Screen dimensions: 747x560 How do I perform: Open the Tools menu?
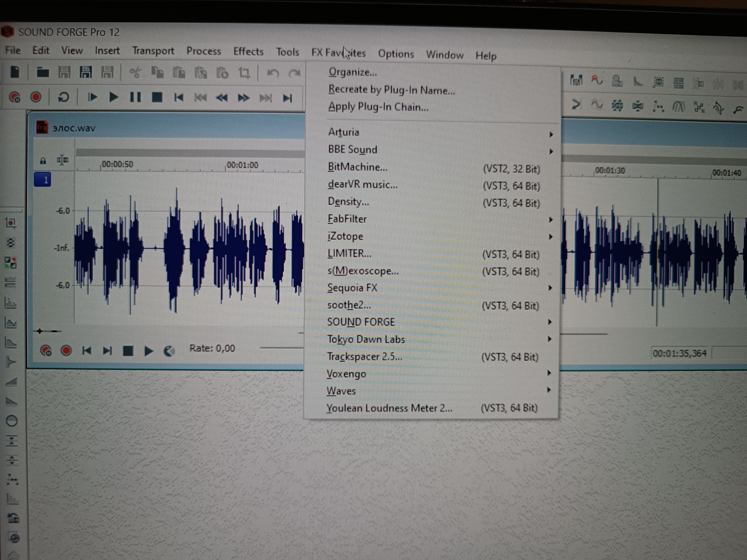click(288, 52)
